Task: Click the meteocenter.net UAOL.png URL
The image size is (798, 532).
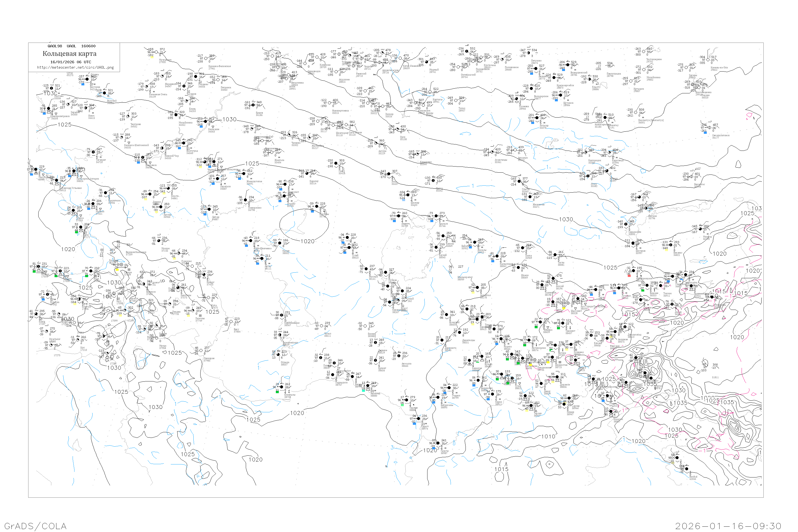Action: 75,68
